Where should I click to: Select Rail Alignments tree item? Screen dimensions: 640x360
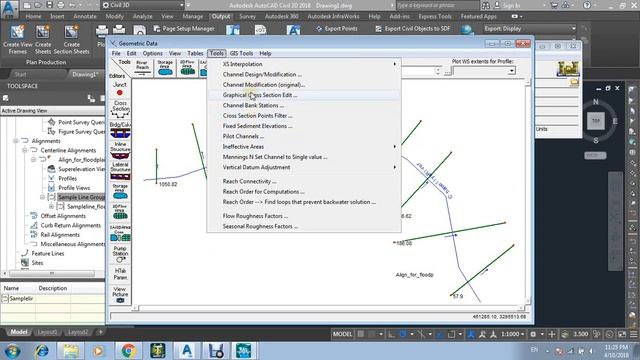pos(60,235)
